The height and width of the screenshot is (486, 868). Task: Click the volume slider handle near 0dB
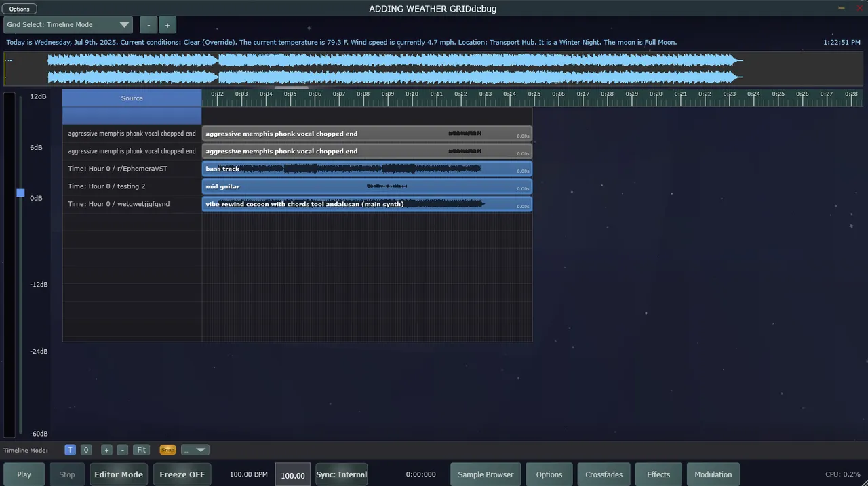click(x=20, y=193)
